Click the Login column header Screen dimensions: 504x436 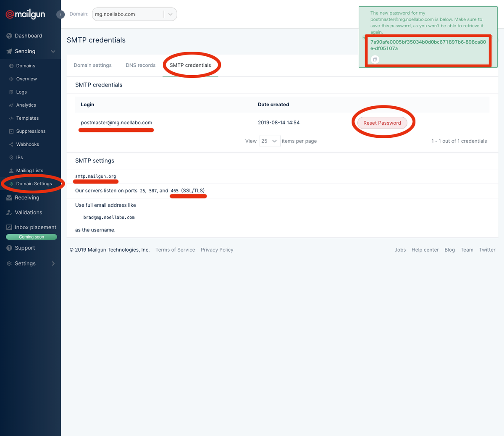(87, 105)
